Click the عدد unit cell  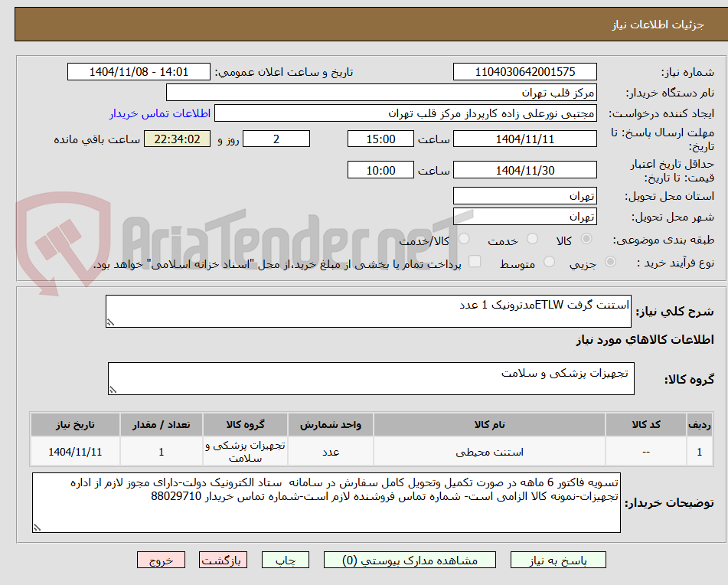tap(331, 452)
